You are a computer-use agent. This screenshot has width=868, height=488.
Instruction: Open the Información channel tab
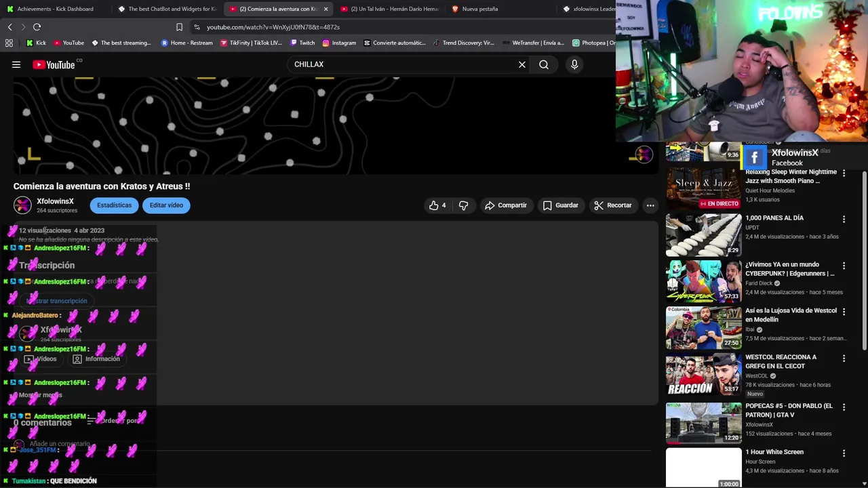coord(96,359)
